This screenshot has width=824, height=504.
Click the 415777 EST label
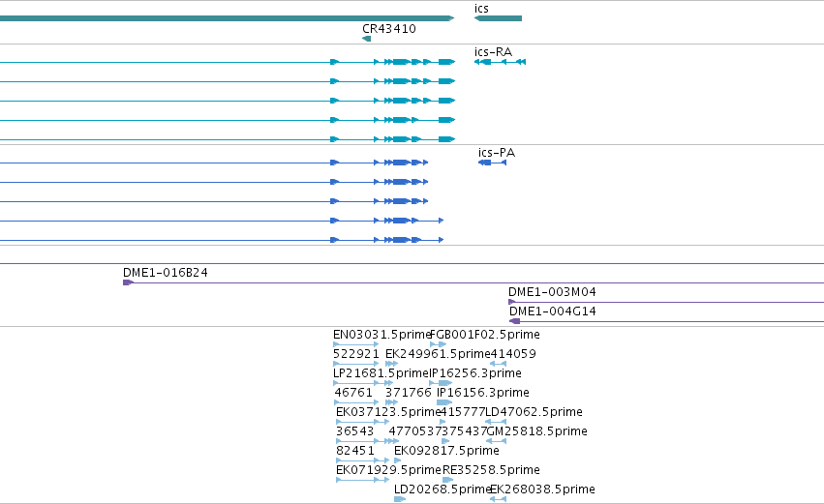pyautogui.click(x=463, y=412)
